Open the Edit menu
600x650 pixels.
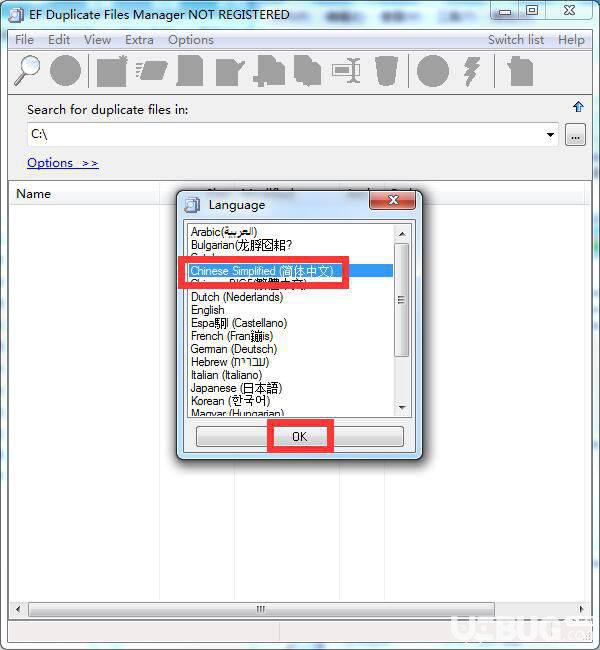click(x=59, y=40)
